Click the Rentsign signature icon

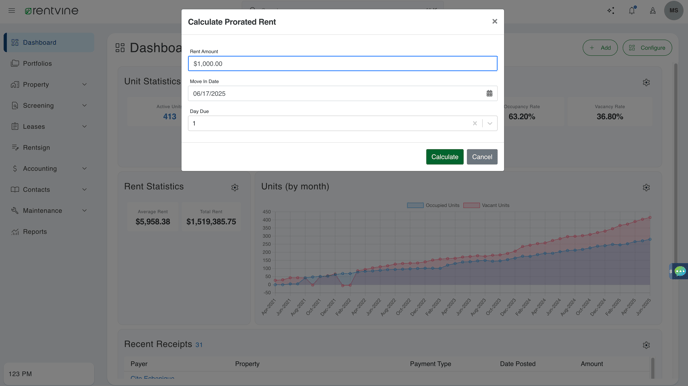(x=15, y=147)
